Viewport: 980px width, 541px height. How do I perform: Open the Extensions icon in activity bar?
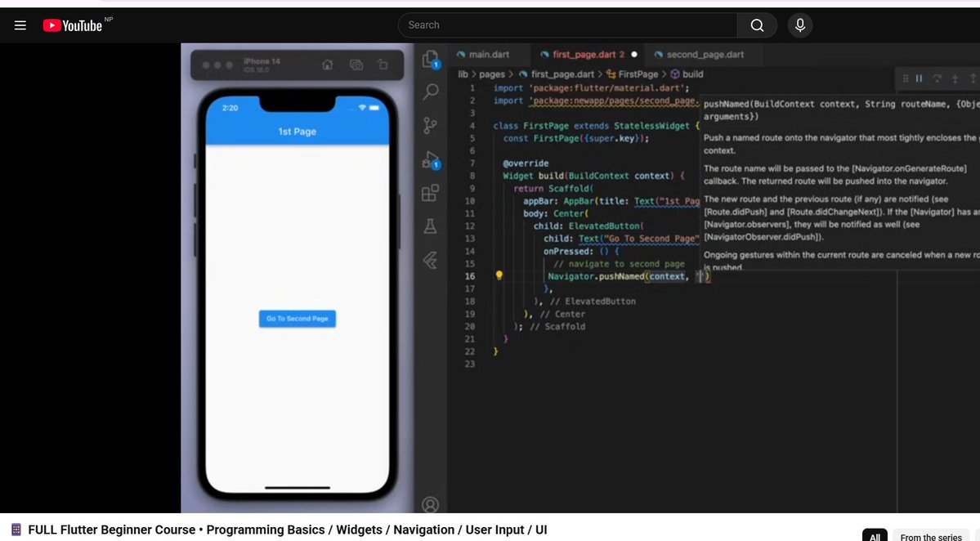430,193
